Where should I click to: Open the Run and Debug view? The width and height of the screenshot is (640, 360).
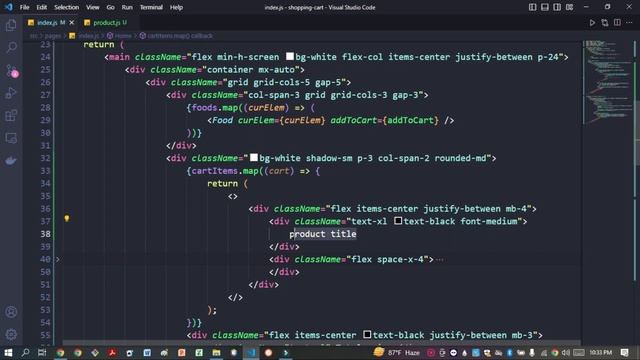tap(11, 93)
